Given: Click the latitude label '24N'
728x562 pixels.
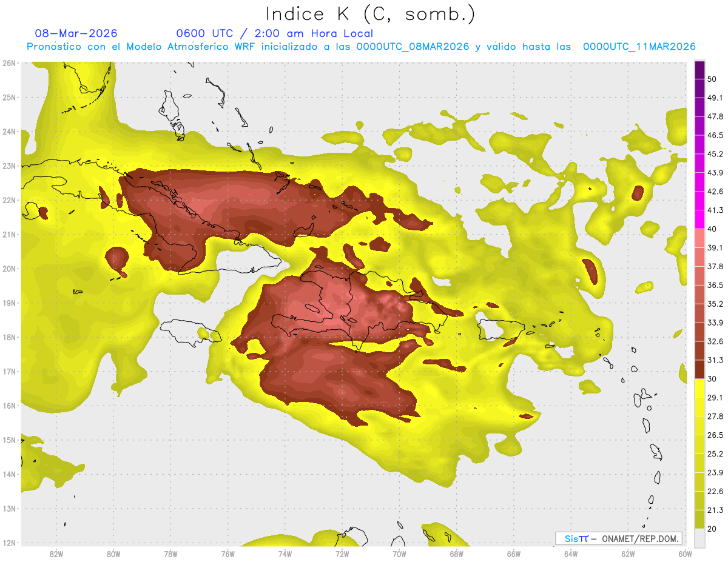Looking at the screenshot, I should point(9,132).
